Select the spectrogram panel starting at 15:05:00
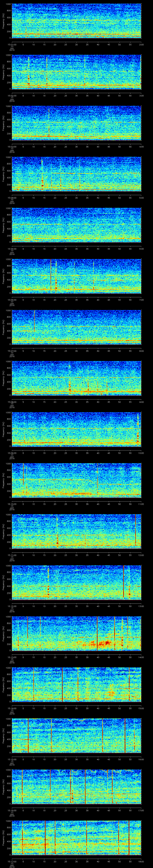 point(76,225)
